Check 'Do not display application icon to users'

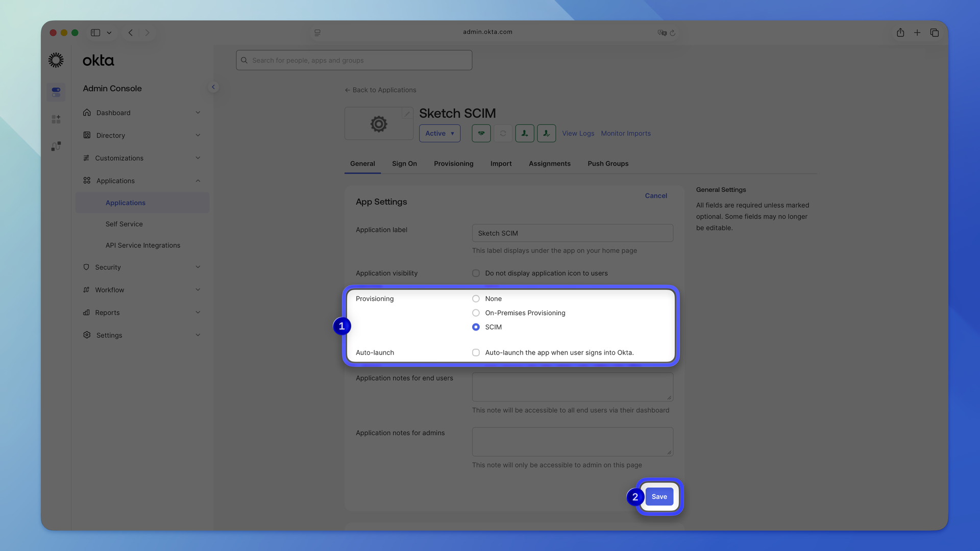(x=476, y=273)
